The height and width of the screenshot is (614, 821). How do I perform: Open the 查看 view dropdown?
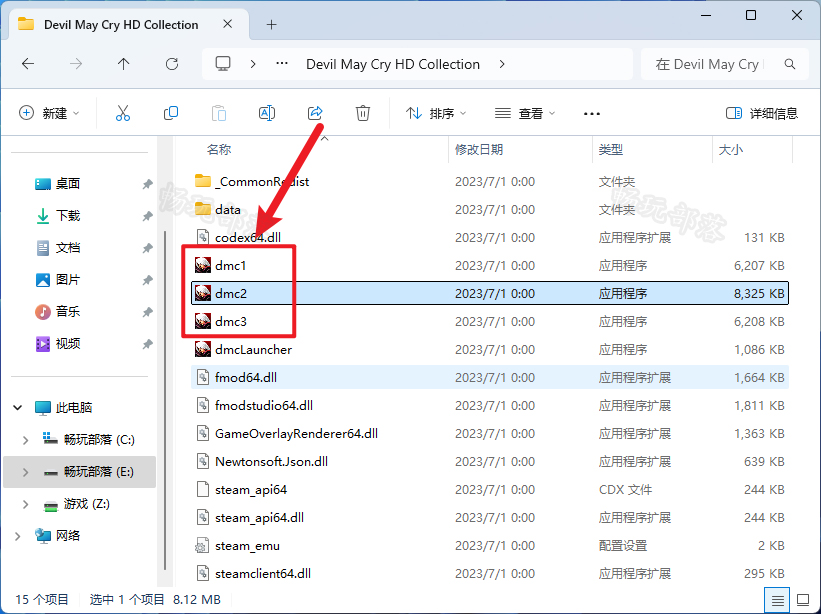coord(525,113)
